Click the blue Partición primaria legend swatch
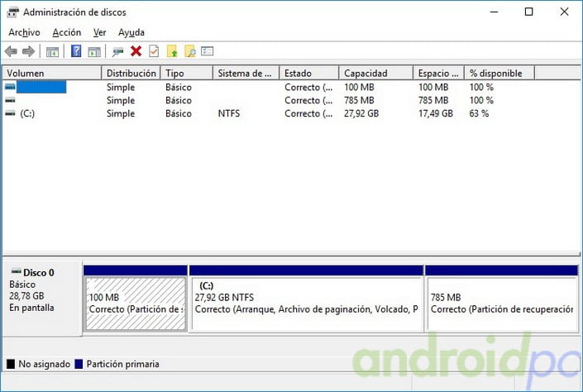The width and height of the screenshot is (583, 392). (x=78, y=364)
